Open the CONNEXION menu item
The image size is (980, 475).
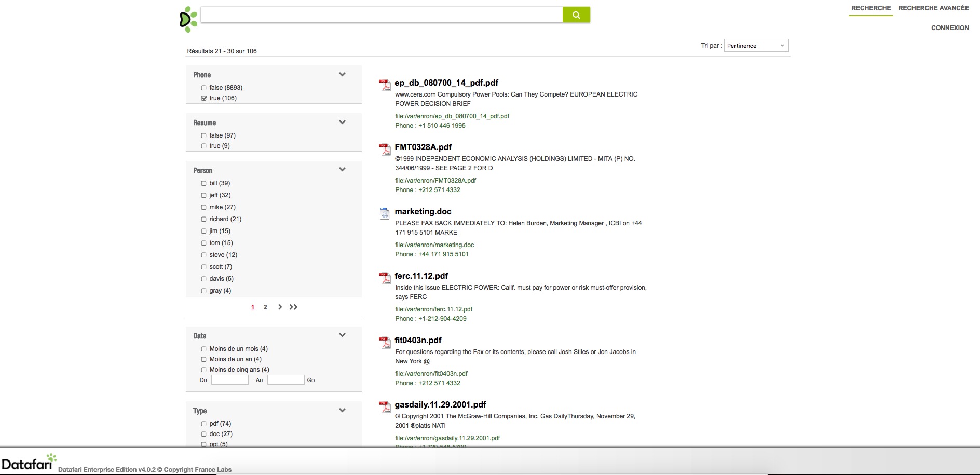950,28
